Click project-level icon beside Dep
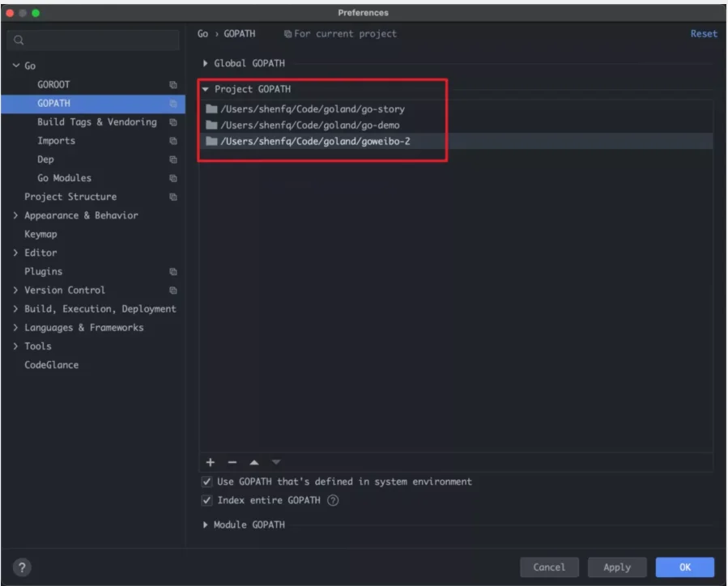The height and width of the screenshot is (586, 728). point(173,159)
